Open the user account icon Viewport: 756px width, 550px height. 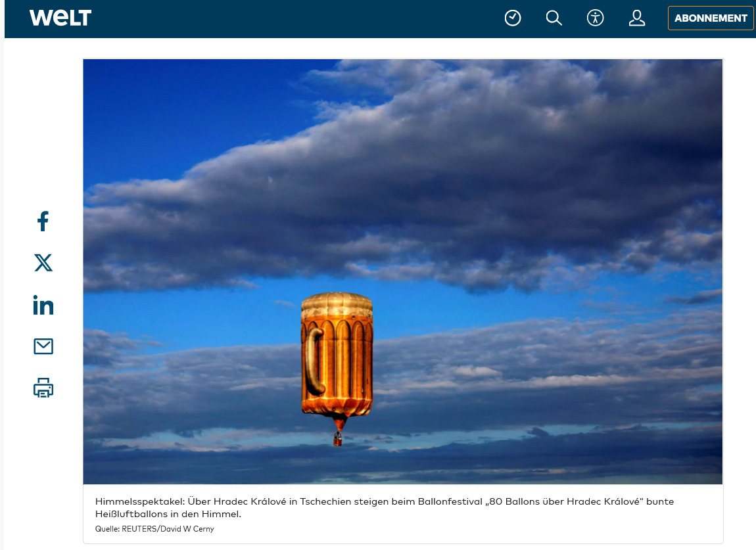pos(637,18)
